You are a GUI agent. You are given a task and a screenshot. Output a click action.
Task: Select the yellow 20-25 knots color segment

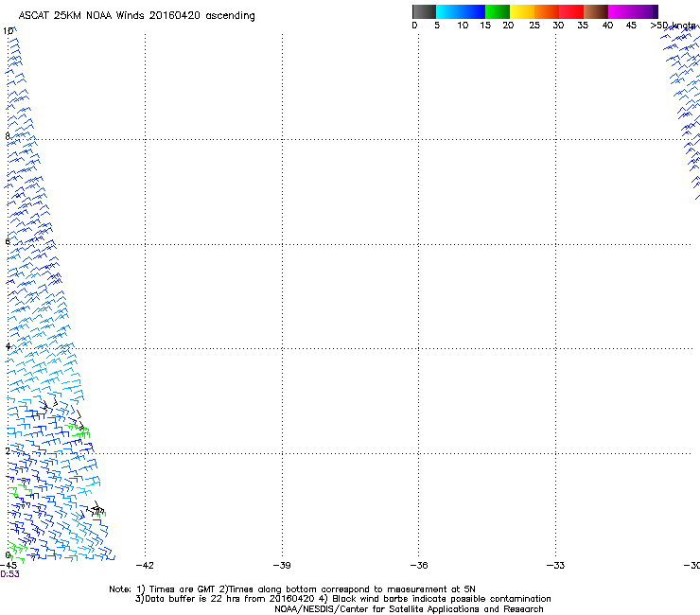click(x=522, y=11)
